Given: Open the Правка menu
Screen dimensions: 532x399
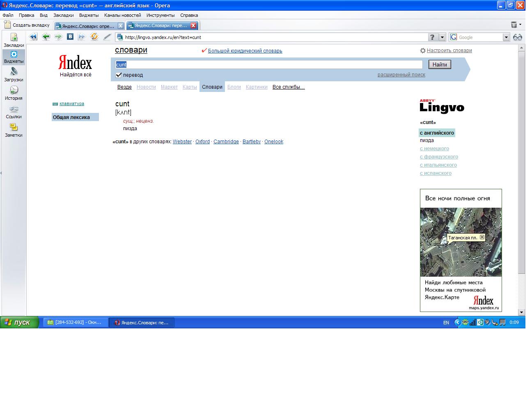Looking at the screenshot, I should (26, 15).
